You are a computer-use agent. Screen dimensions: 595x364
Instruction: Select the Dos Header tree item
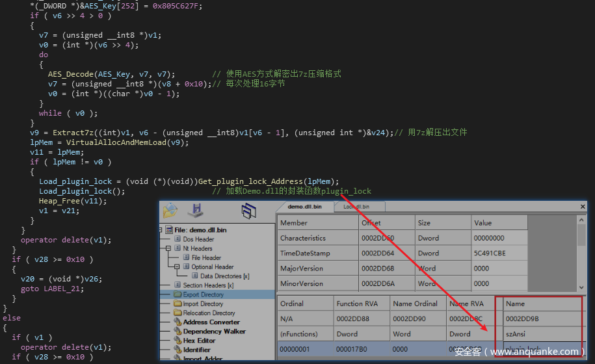(x=198, y=239)
